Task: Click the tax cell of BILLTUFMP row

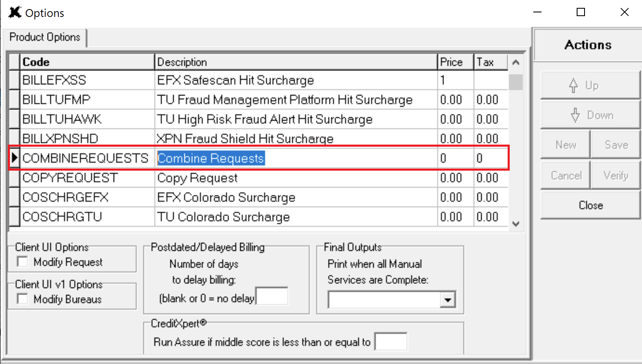Action: click(x=491, y=100)
